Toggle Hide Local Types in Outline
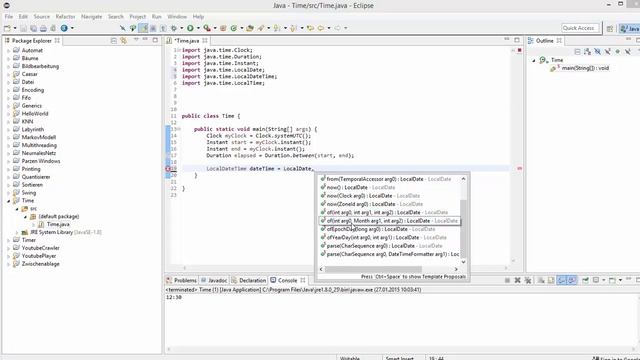The width and height of the screenshot is (640, 360). [628, 51]
